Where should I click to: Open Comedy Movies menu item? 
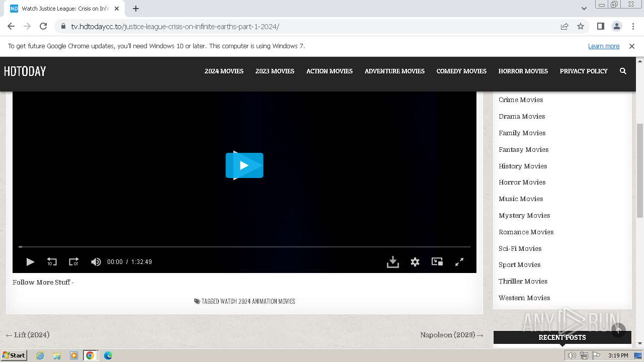[x=461, y=71]
